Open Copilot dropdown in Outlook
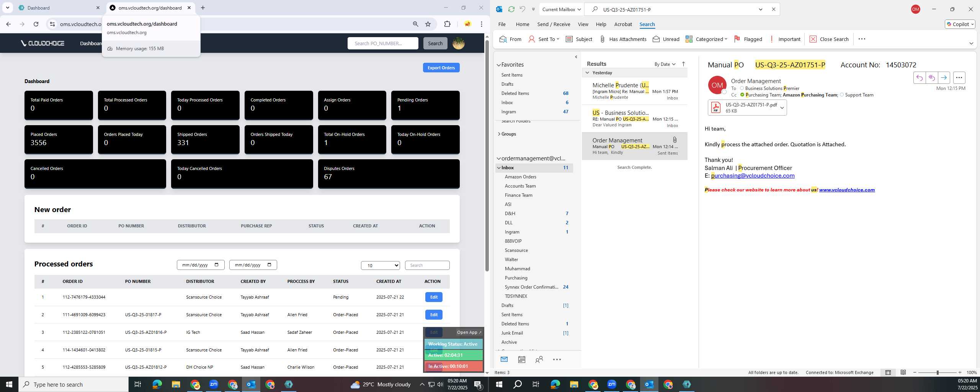The height and width of the screenshot is (392, 980). pos(960,24)
